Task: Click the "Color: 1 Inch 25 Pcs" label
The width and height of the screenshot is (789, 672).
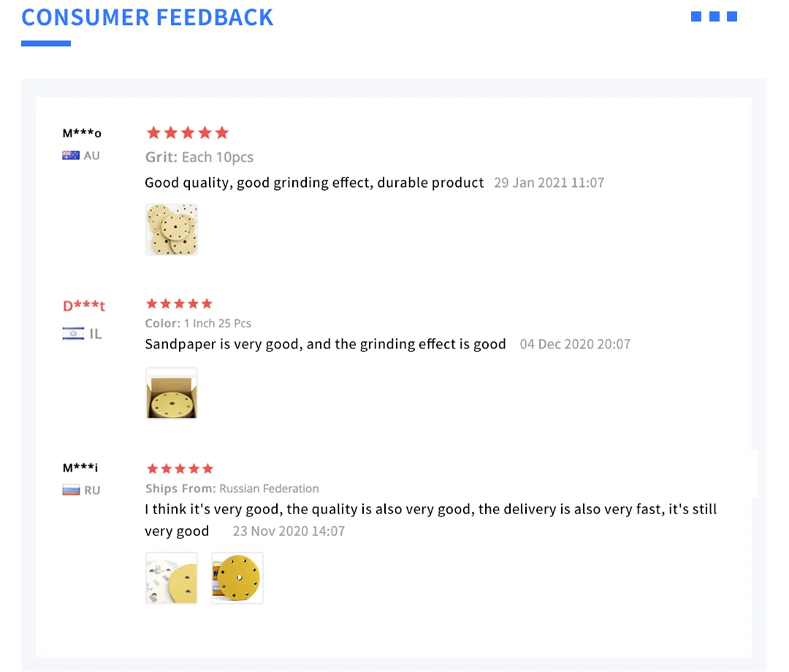Action: click(198, 324)
